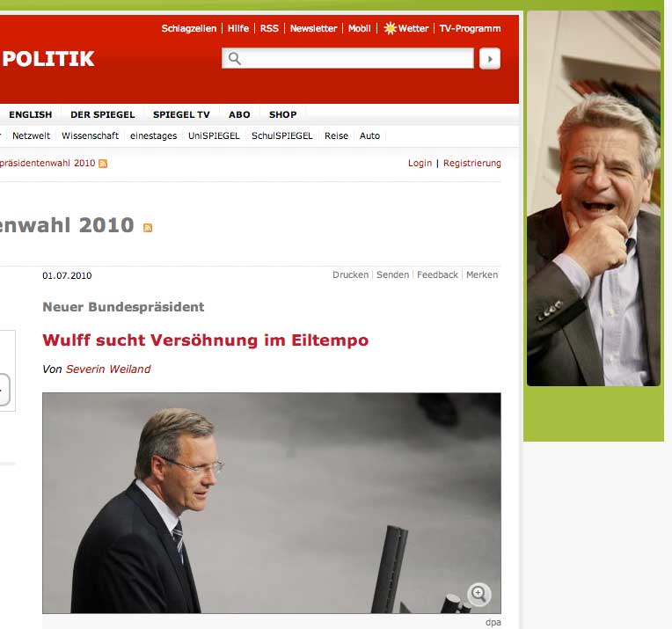Open the Newsletter link in top bar
The image size is (672, 629).
click(314, 28)
